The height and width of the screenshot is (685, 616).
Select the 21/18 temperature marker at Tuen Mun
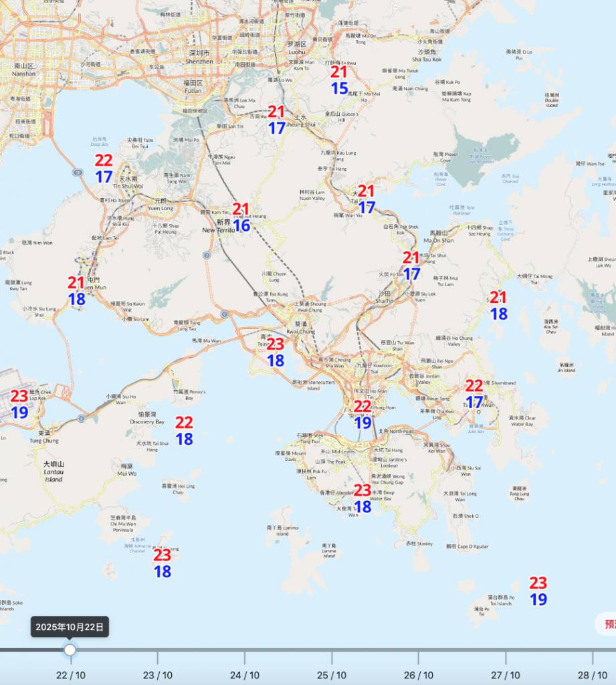(x=77, y=291)
